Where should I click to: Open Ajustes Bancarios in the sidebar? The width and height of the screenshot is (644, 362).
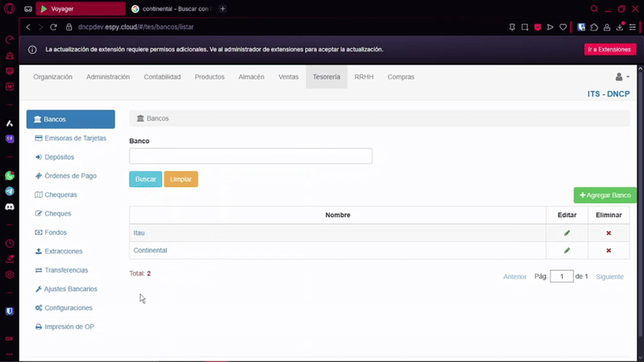pos(71,289)
